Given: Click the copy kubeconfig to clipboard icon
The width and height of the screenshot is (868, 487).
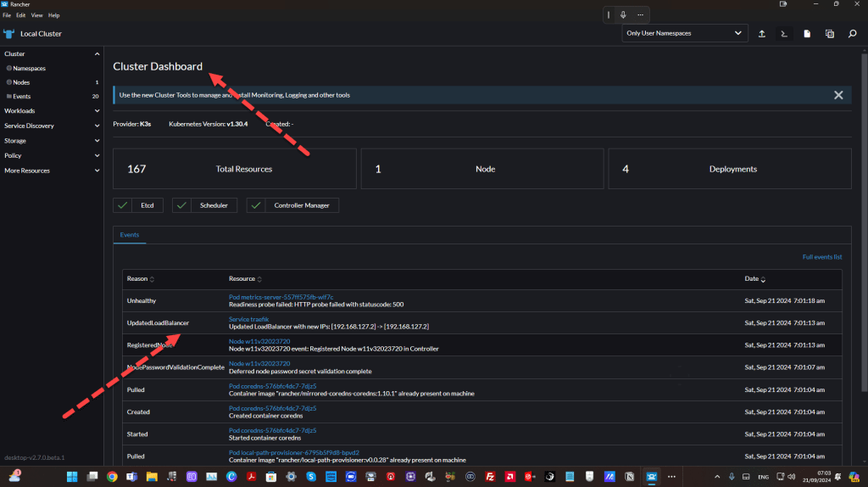Looking at the screenshot, I should (x=830, y=34).
